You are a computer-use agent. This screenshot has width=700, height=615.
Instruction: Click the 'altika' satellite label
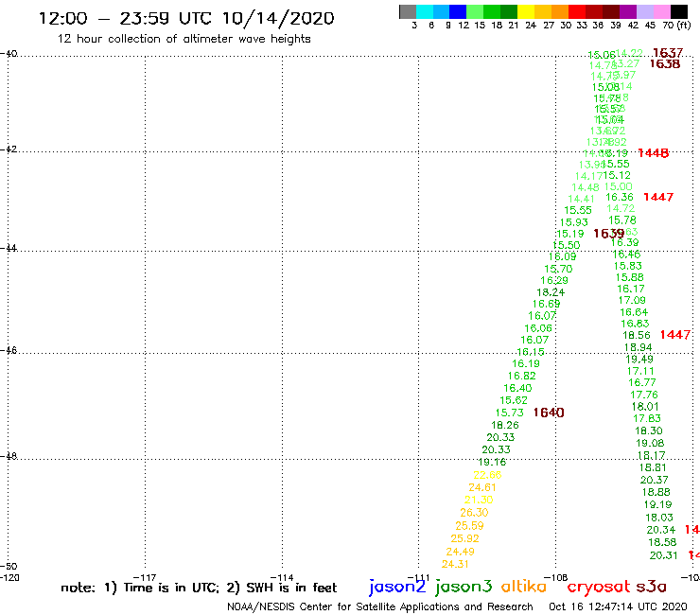tap(524, 587)
